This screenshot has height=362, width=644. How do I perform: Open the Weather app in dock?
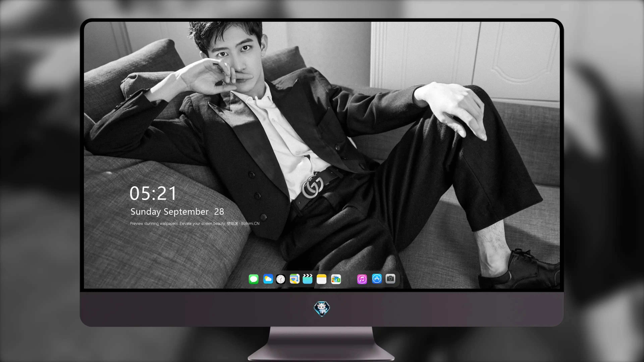(x=268, y=279)
